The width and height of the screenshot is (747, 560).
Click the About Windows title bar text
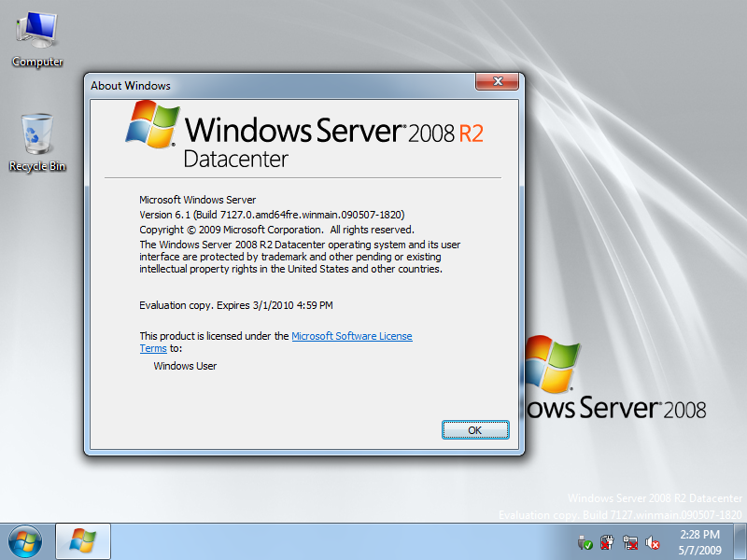pyautogui.click(x=131, y=86)
